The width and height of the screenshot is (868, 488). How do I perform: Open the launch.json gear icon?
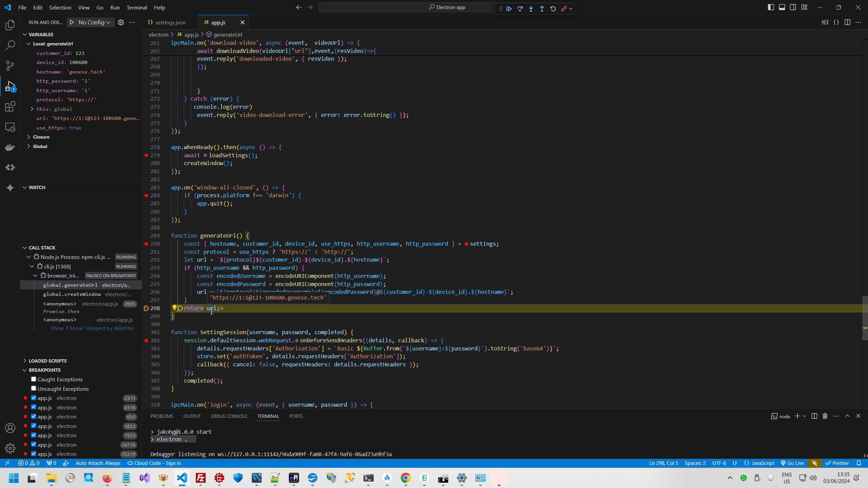point(121,22)
